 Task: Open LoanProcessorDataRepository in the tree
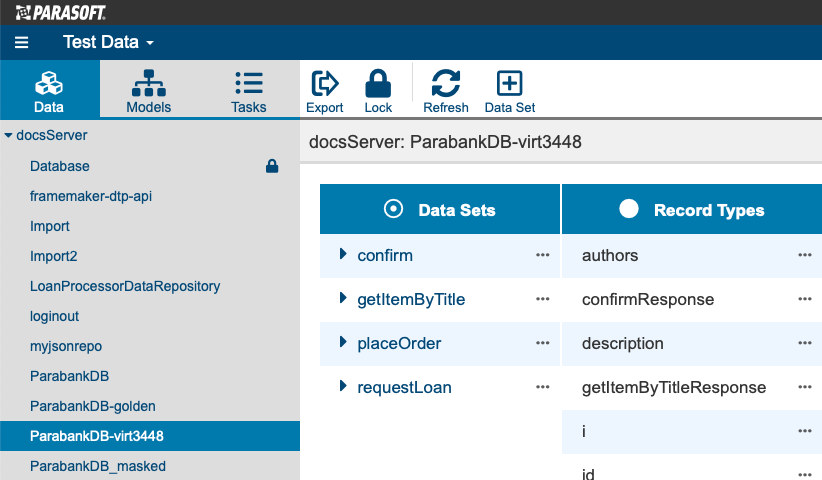pos(125,286)
